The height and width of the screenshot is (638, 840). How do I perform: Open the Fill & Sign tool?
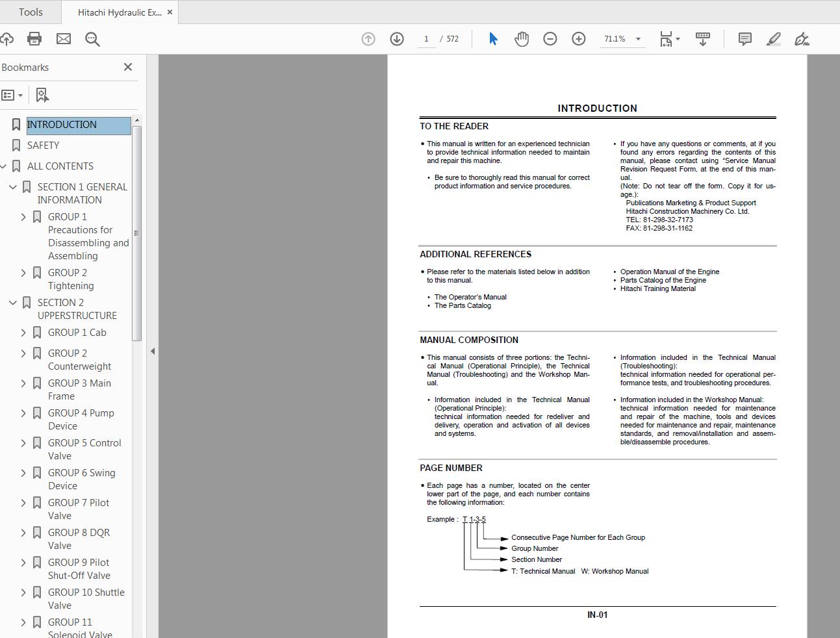click(x=802, y=39)
